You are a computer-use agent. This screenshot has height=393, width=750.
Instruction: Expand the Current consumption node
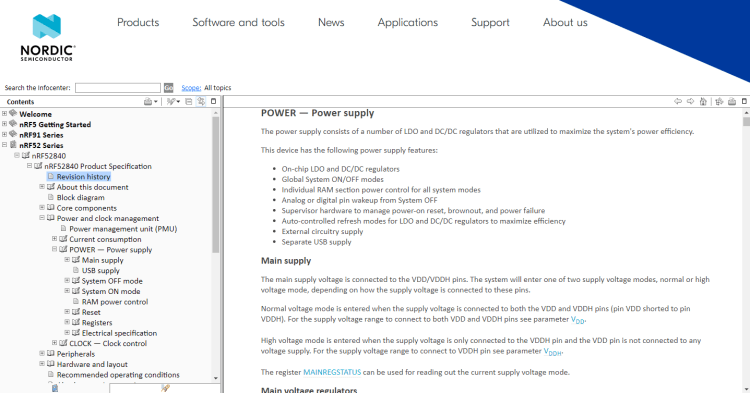click(x=54, y=239)
